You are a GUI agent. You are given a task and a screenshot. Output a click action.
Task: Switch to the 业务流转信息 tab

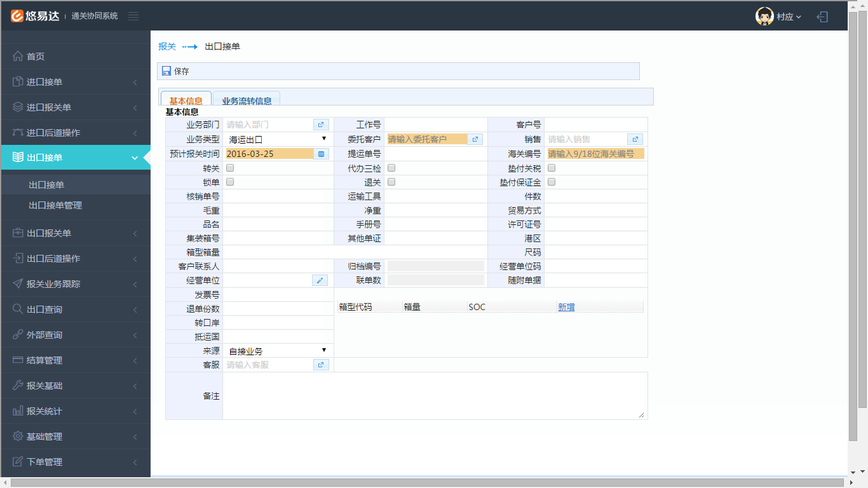click(247, 100)
